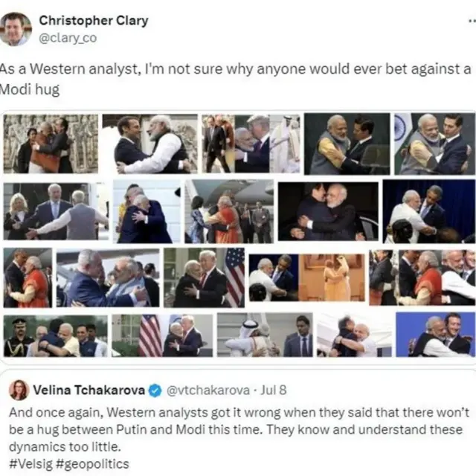Open the Jul 8 timestamp
Viewport: 476px width, 476px height.
pyautogui.click(x=274, y=390)
